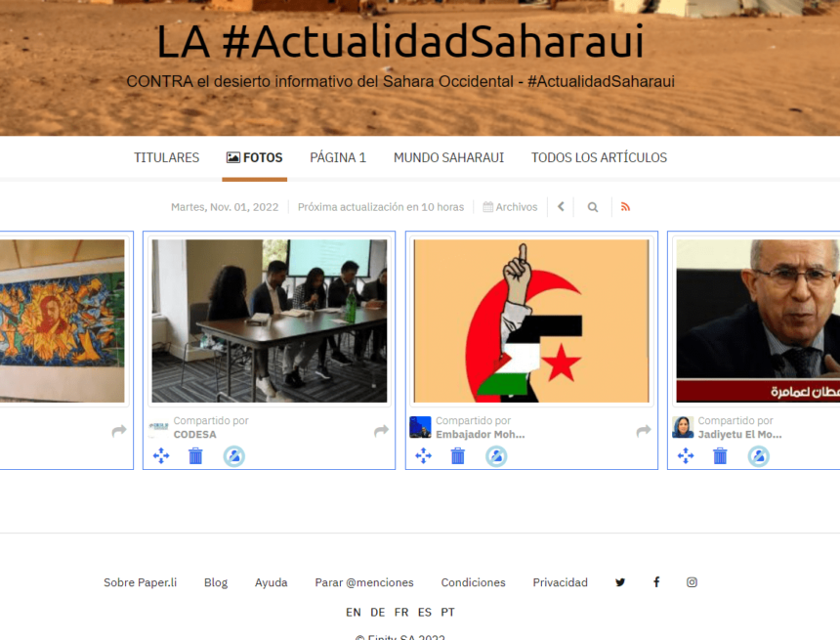The width and height of the screenshot is (840, 640).
Task: Open the MUNDO SAHARAUI tab
Action: point(448,157)
